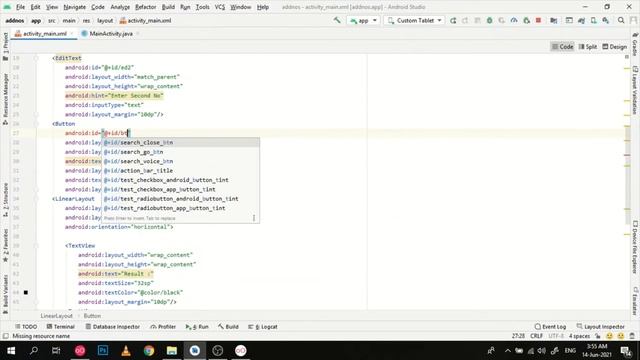Open the Build menu
Viewport: 640px width, 360px height.
pos(168,7)
